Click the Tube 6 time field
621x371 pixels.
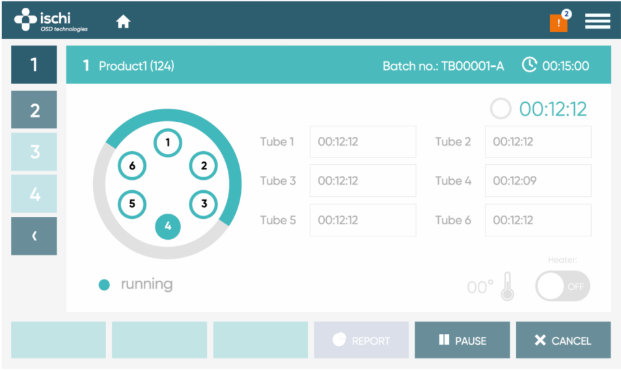(538, 220)
